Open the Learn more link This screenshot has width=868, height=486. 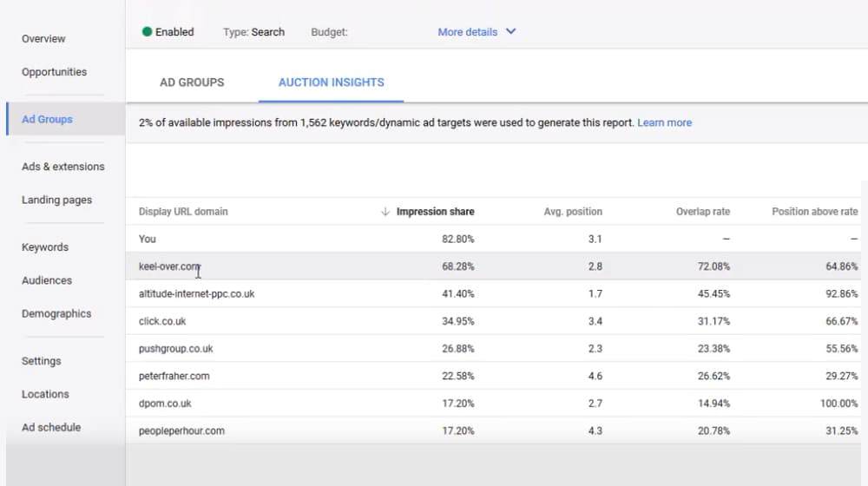point(664,123)
